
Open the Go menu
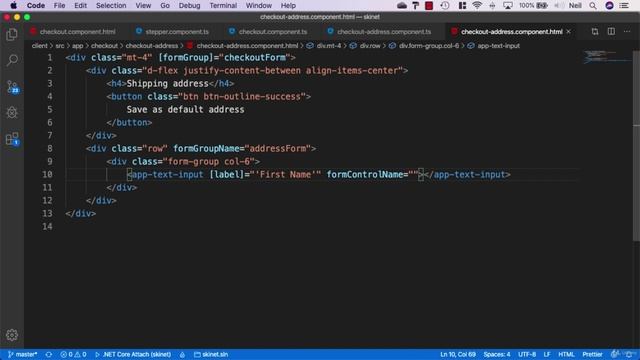click(165, 6)
